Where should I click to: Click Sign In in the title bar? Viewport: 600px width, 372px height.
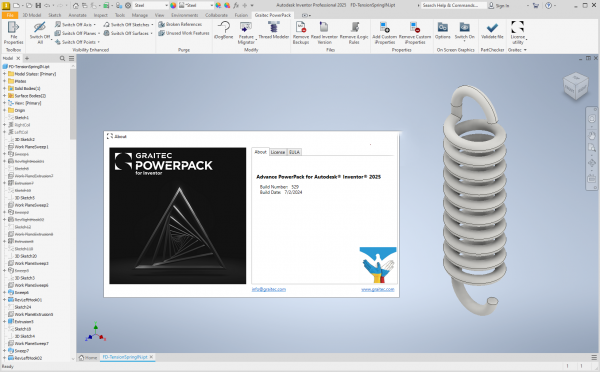[x=499, y=5]
